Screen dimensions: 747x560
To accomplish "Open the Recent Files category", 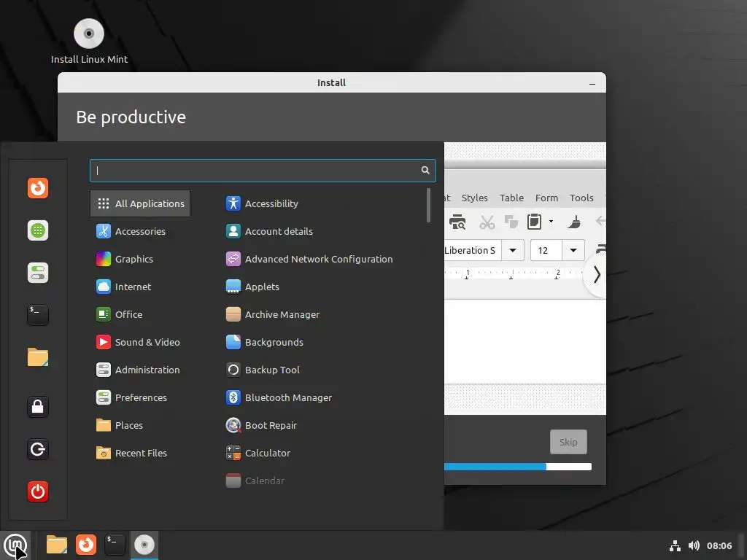I will 140,453.
